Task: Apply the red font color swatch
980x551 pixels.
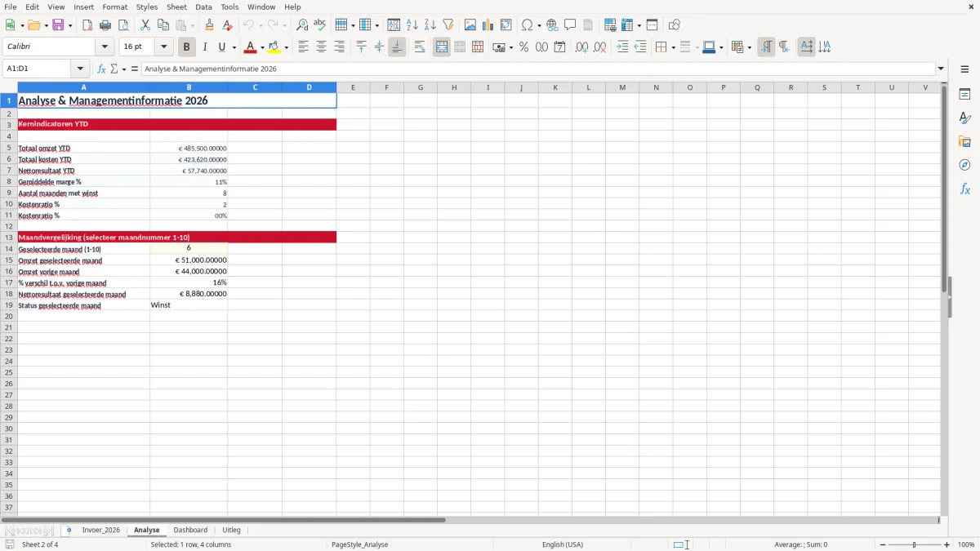Action: (251, 47)
